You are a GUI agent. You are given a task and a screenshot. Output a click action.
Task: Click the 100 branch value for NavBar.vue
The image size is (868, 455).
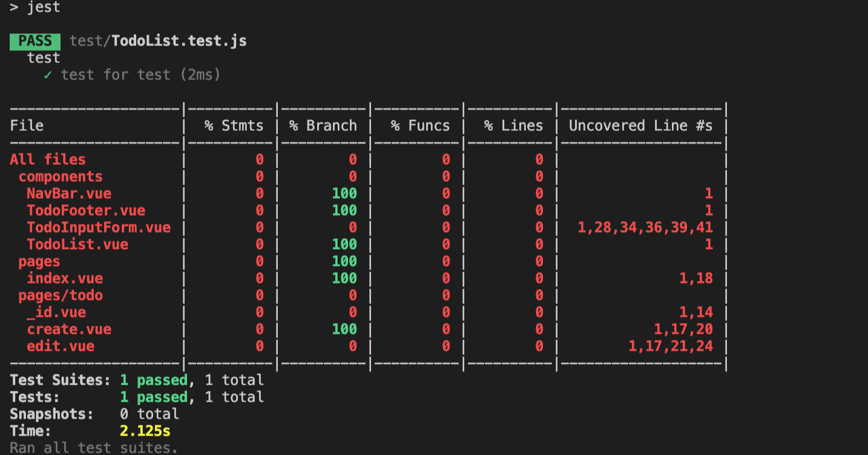(x=344, y=194)
